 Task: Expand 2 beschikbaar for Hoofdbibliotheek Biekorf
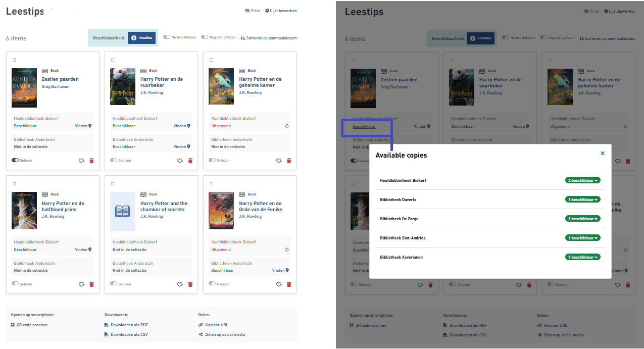click(582, 180)
